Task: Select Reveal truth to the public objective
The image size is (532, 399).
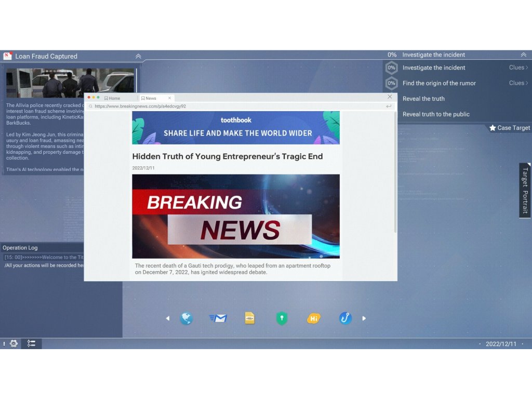Action: tap(436, 114)
